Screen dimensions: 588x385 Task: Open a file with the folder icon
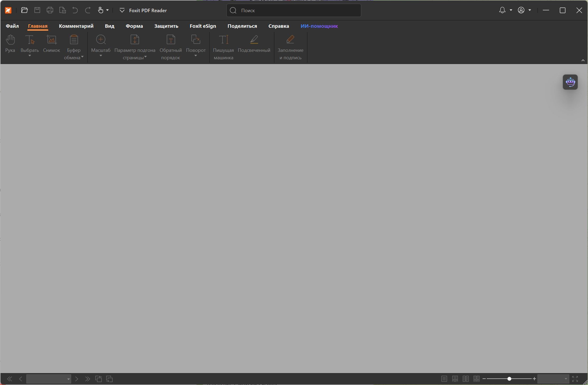pyautogui.click(x=24, y=10)
